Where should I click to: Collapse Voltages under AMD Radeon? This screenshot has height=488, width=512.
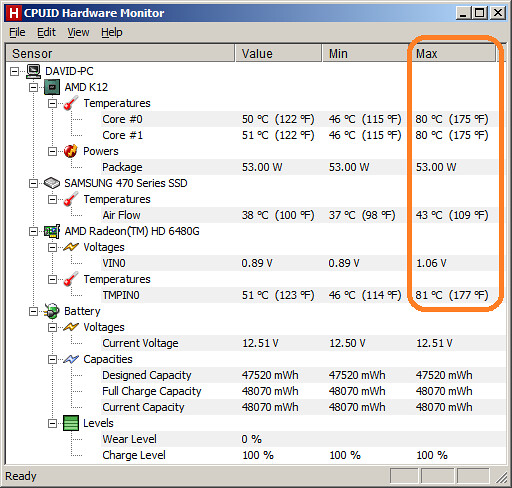click(x=52, y=247)
